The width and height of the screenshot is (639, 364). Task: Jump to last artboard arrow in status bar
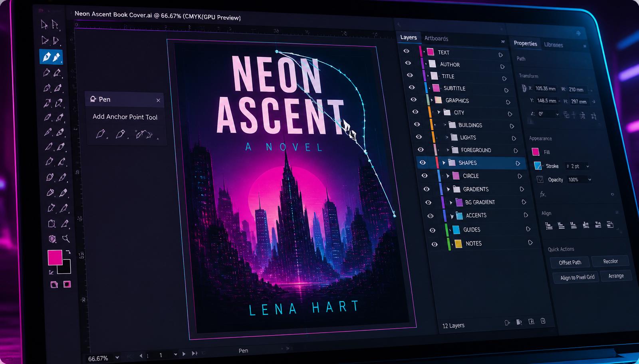pos(194,354)
